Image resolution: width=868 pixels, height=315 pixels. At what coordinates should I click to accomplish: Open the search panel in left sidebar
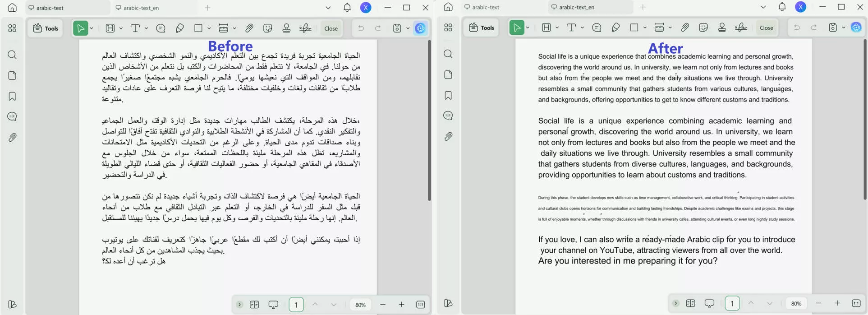tap(12, 55)
